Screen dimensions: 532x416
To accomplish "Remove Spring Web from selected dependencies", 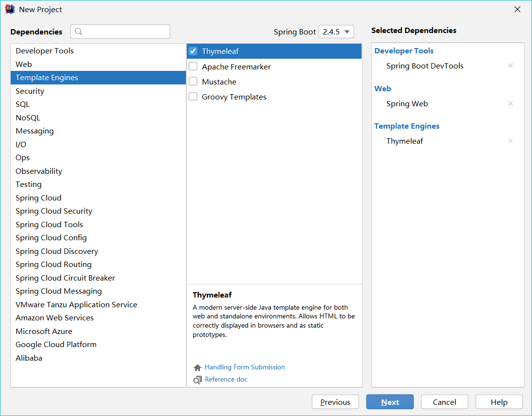I will click(510, 103).
